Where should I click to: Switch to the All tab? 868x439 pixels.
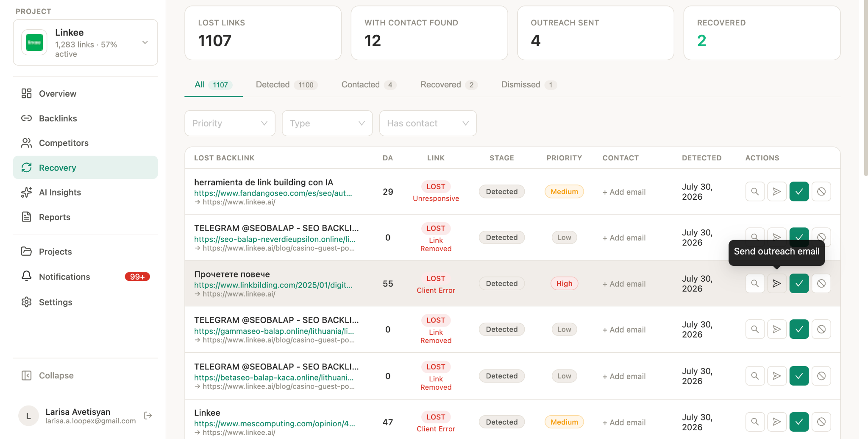point(213,85)
